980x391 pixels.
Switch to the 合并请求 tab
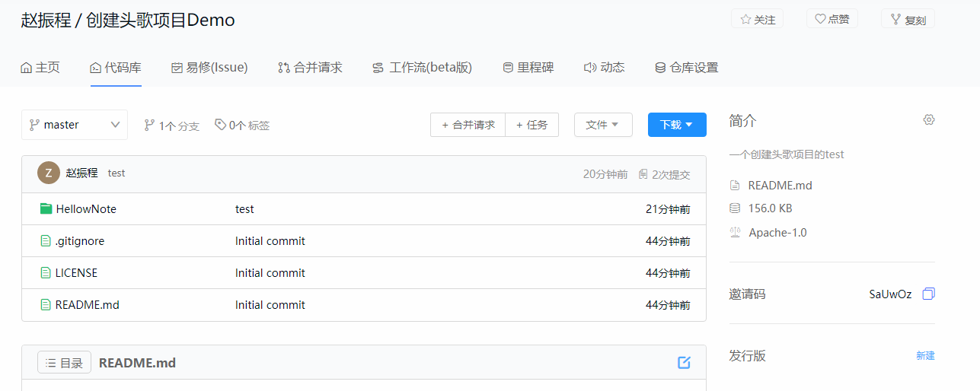[x=310, y=68]
